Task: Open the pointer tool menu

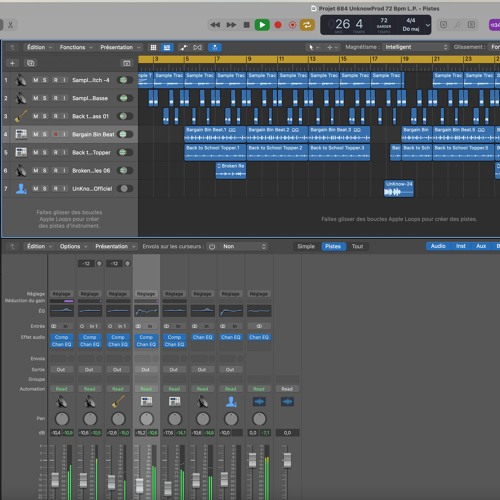Action: pos(313,47)
